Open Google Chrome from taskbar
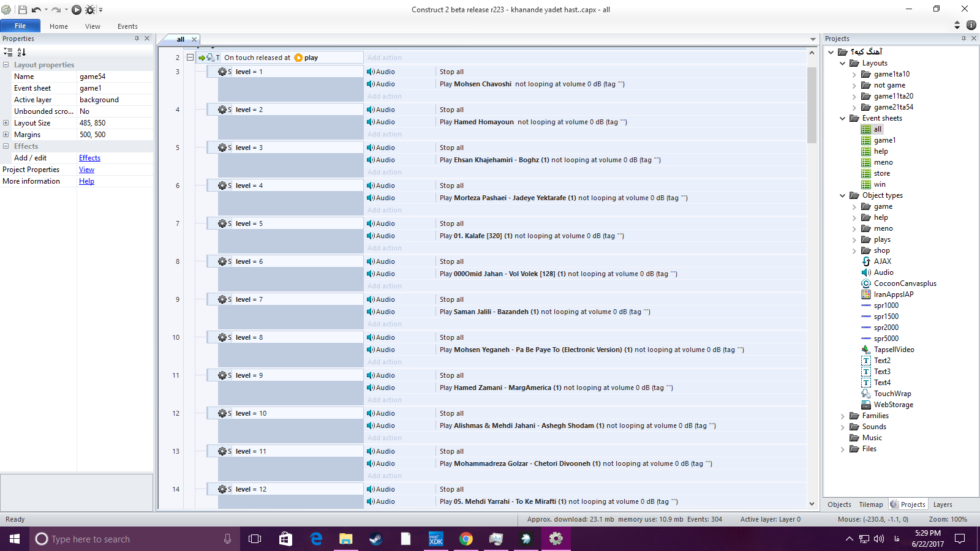This screenshot has width=980, height=551. tap(466, 539)
